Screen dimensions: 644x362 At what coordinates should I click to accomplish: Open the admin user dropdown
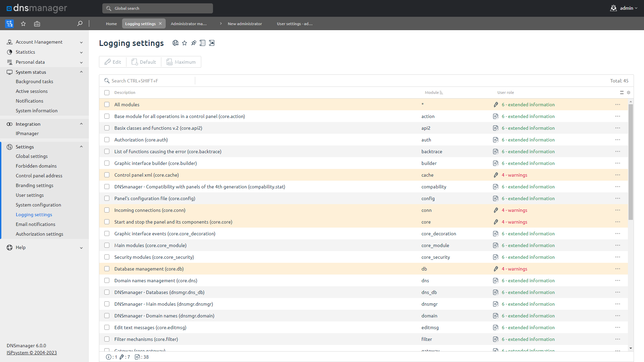(624, 8)
